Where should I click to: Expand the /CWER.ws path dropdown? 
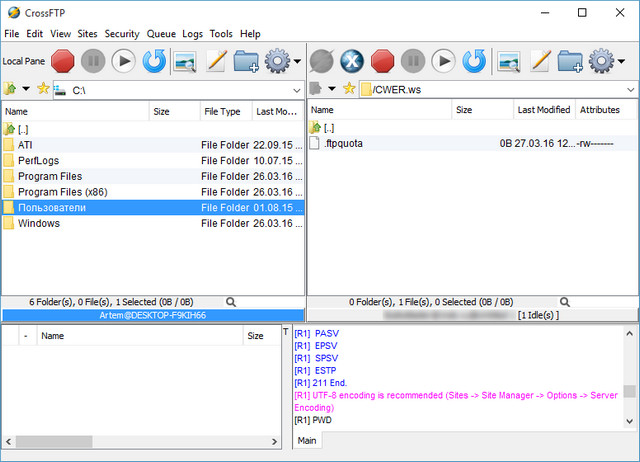pyautogui.click(x=631, y=89)
